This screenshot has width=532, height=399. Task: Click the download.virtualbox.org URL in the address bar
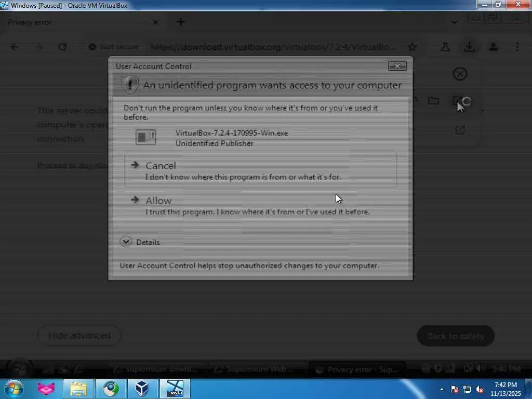pos(273,47)
